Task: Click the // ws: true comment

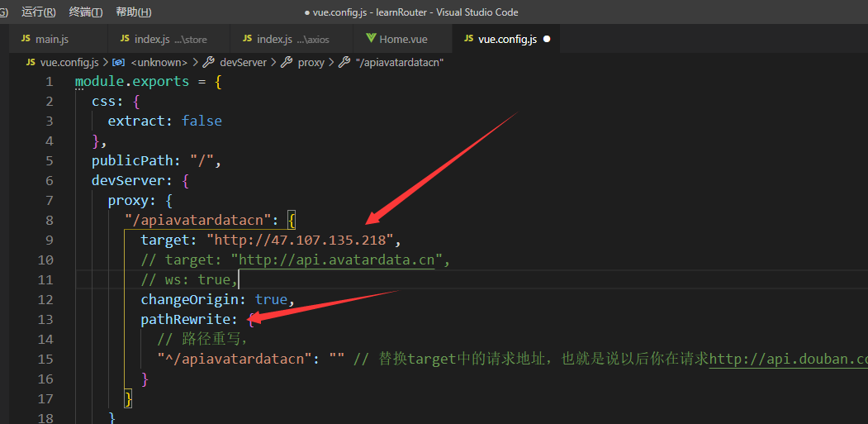Action: 189,280
